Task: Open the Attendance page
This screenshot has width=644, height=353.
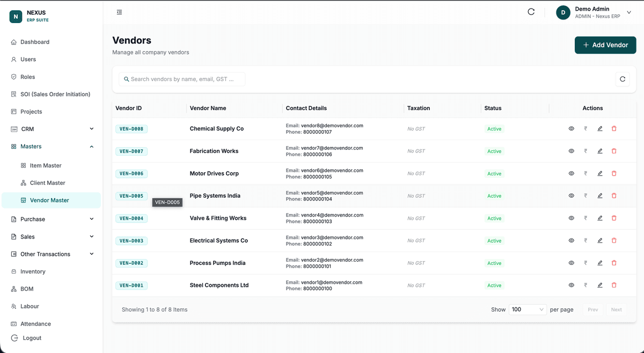Action: [52, 324]
